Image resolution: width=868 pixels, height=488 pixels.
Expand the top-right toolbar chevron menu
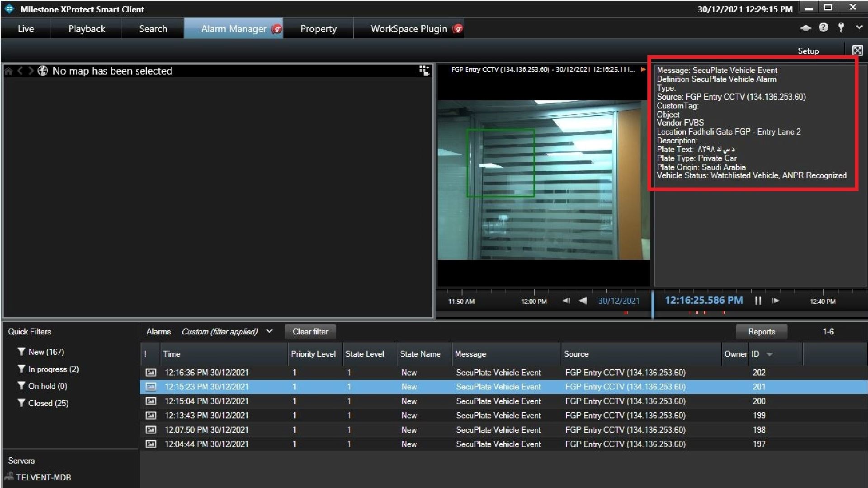(859, 28)
